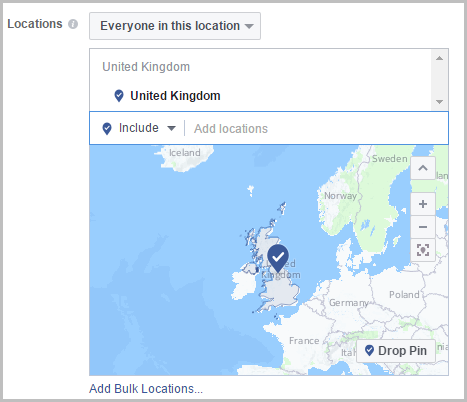The image size is (467, 402).
Task: Click the Include pin icon
Action: pos(107,129)
